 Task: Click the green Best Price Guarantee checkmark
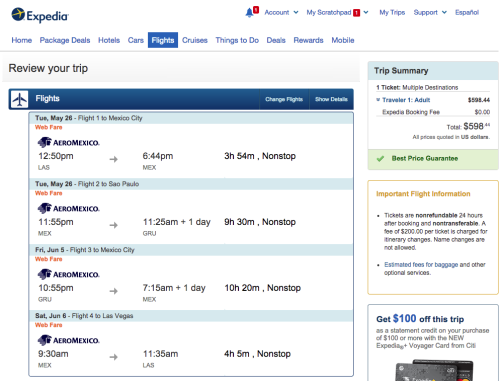point(380,159)
